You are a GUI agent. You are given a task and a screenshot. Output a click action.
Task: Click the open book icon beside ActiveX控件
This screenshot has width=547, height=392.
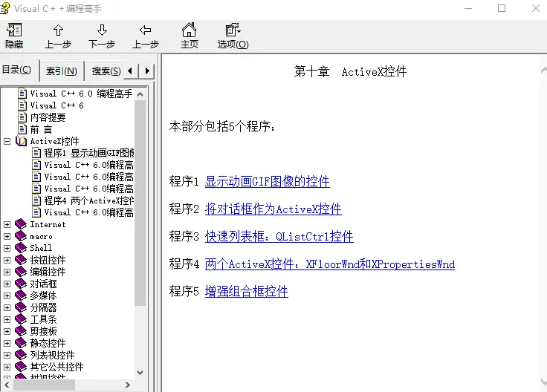(22, 141)
